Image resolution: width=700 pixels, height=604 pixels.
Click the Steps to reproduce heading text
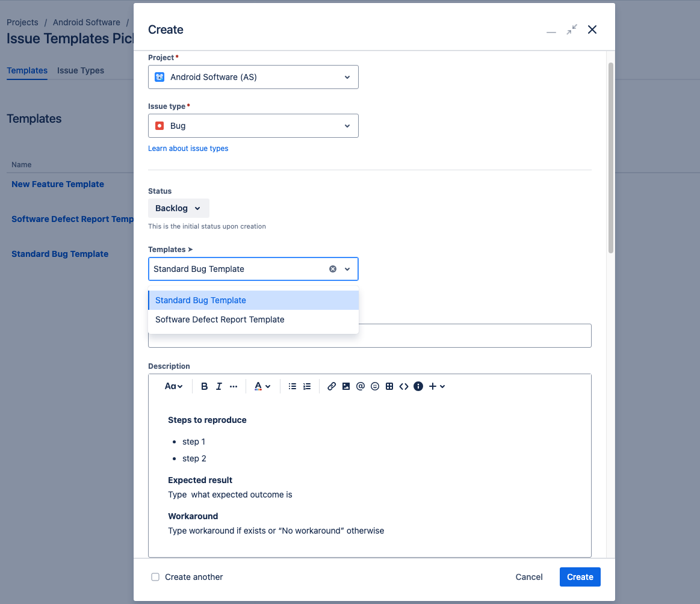[x=207, y=420]
